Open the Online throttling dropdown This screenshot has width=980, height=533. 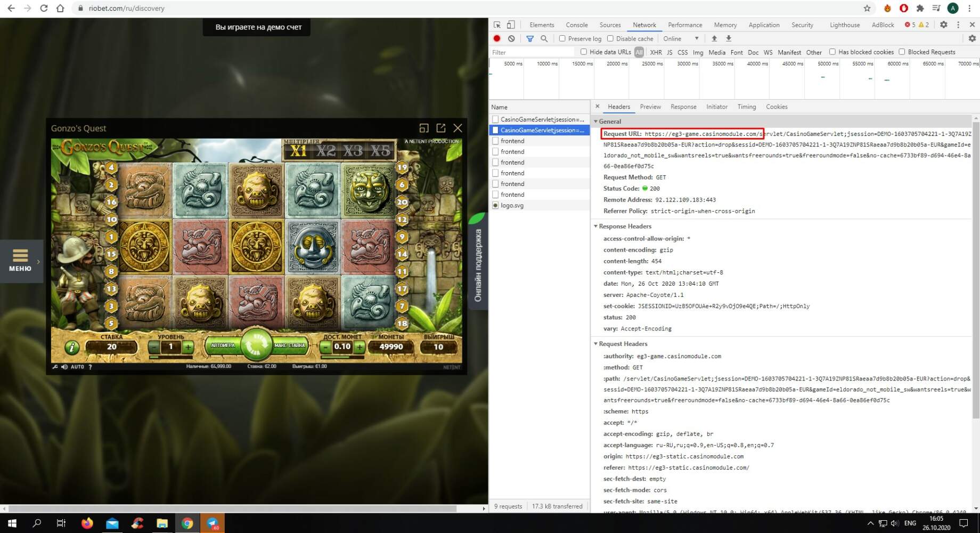click(x=681, y=38)
